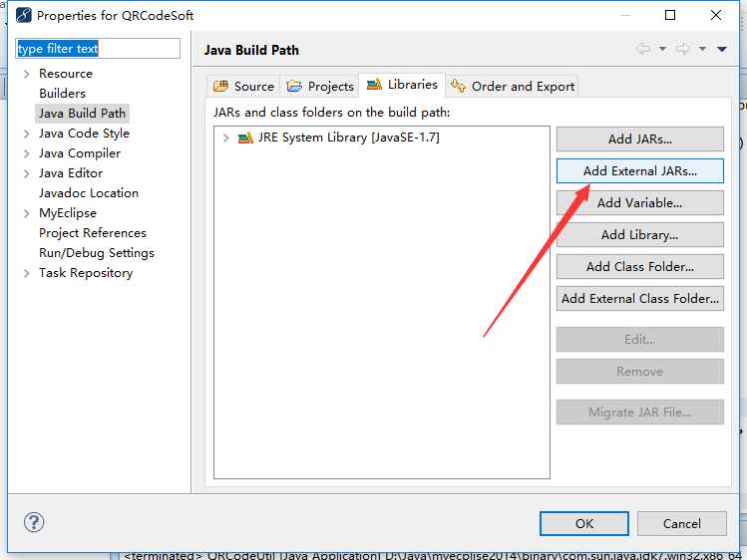Select Run/Debug Settings tree item
The width and height of the screenshot is (747, 560).
97,253
